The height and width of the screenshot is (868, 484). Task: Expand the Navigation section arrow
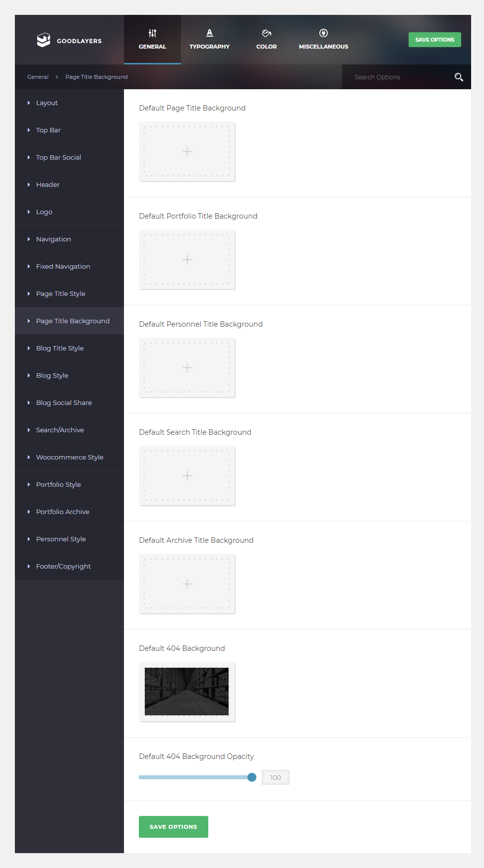click(29, 239)
